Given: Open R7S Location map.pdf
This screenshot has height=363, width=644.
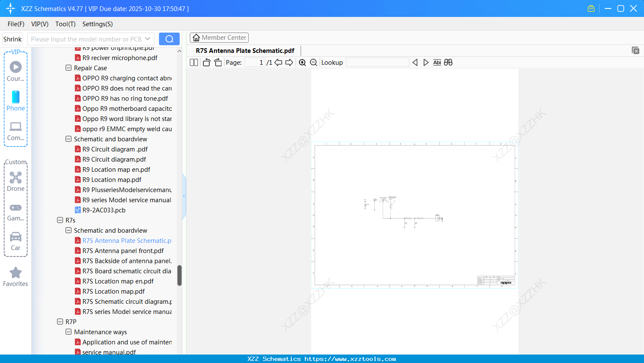Looking at the screenshot, I should pyautogui.click(x=113, y=291).
